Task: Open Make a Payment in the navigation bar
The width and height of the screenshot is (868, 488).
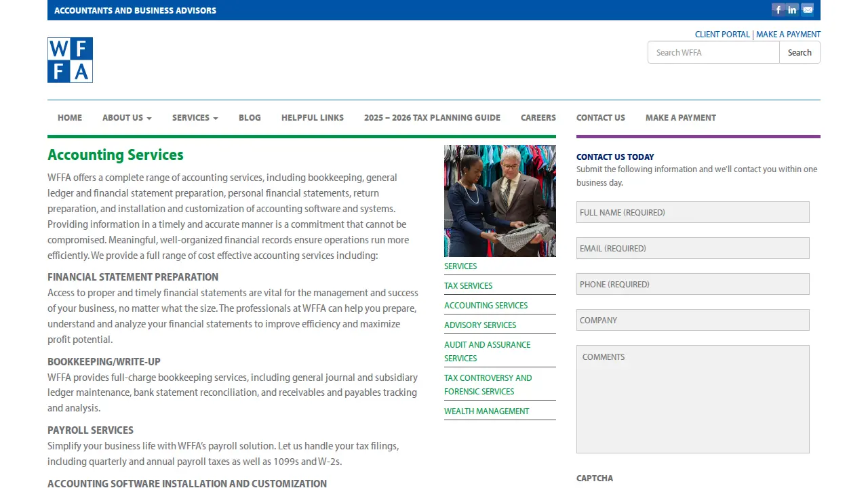Action: coord(681,117)
